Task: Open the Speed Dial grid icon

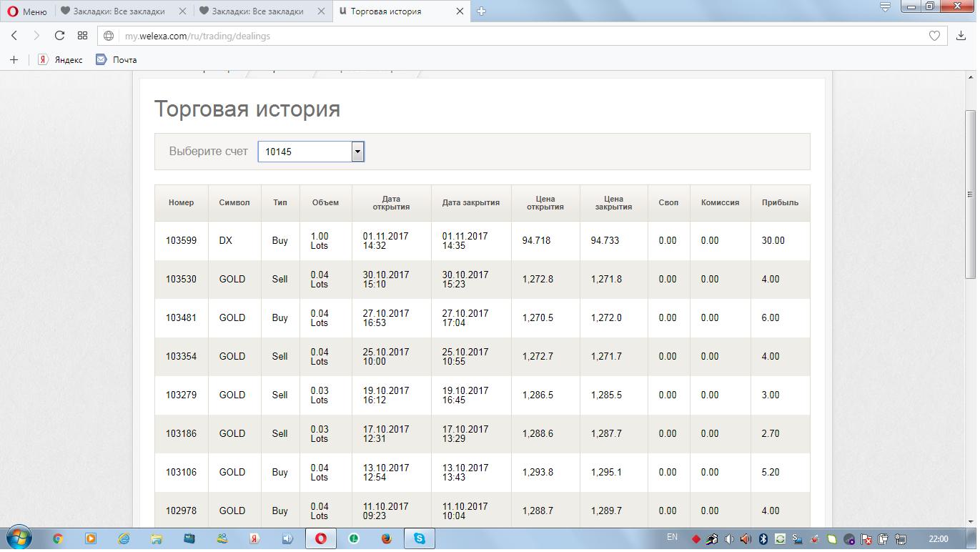Action: [82, 36]
